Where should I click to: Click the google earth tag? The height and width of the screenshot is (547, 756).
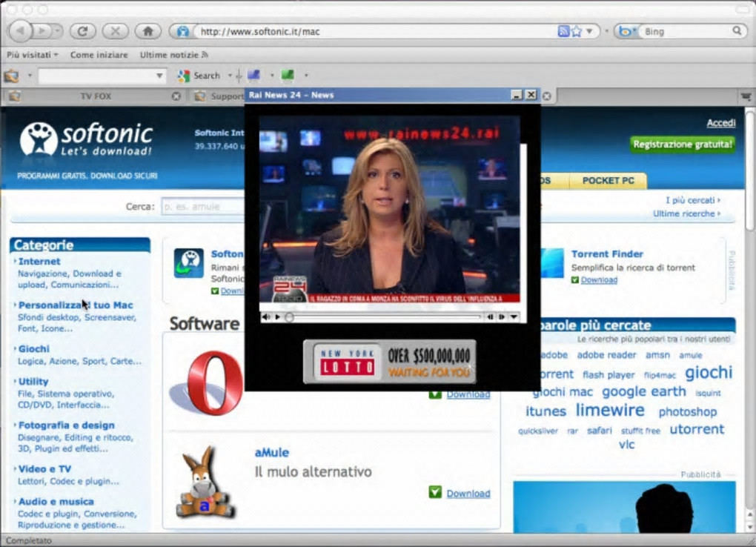pyautogui.click(x=643, y=391)
